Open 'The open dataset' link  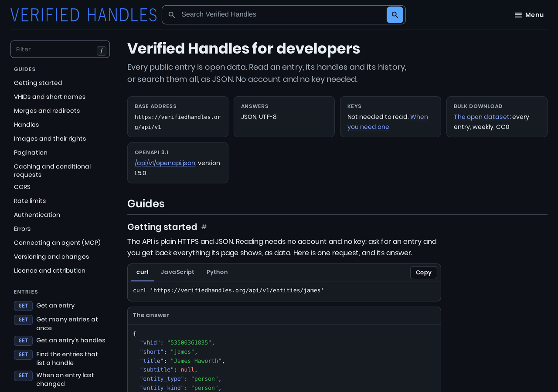pos(481,117)
